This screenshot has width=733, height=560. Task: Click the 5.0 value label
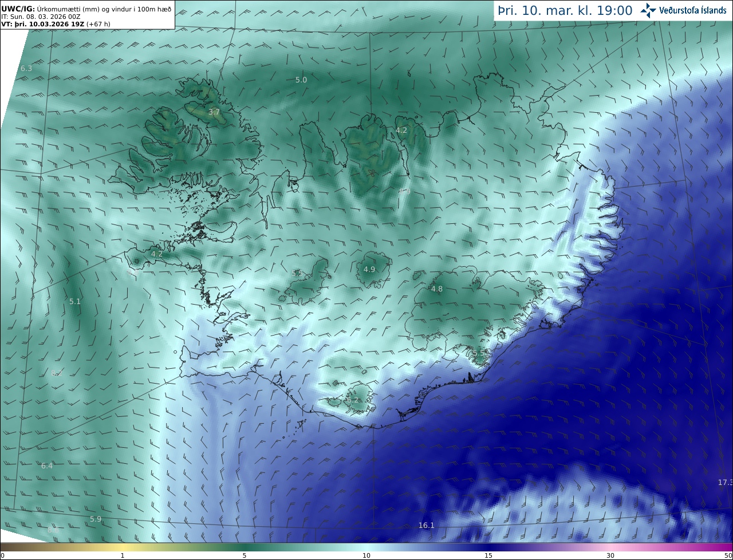click(301, 80)
